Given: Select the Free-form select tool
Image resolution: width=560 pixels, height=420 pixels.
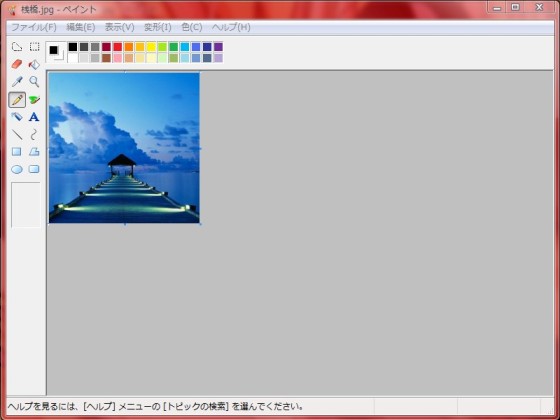Looking at the screenshot, I should (17, 47).
